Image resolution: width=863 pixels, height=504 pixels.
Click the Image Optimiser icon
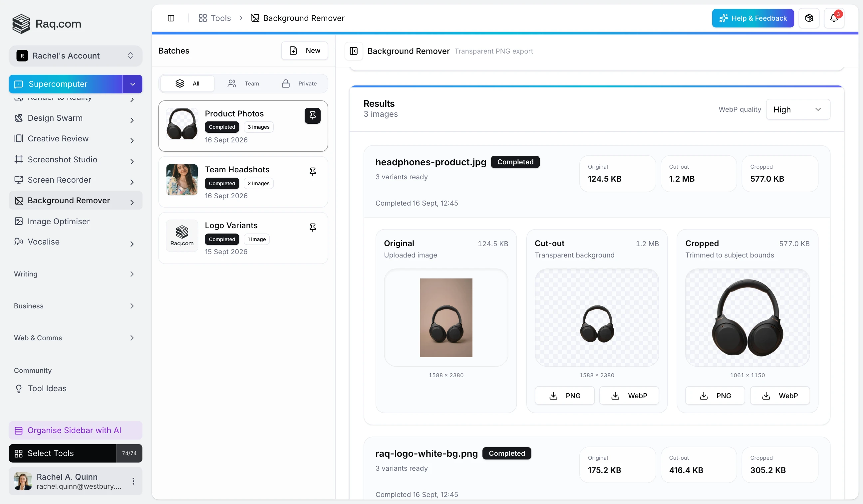click(x=19, y=221)
